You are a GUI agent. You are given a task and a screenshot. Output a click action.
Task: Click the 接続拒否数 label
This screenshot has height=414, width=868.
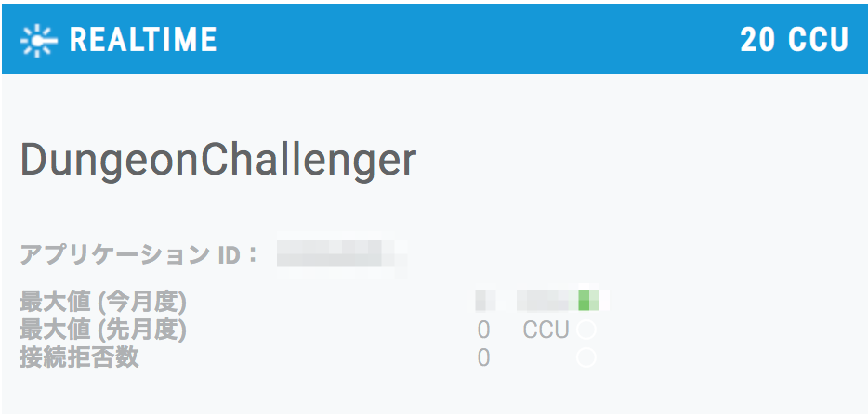coord(79,357)
